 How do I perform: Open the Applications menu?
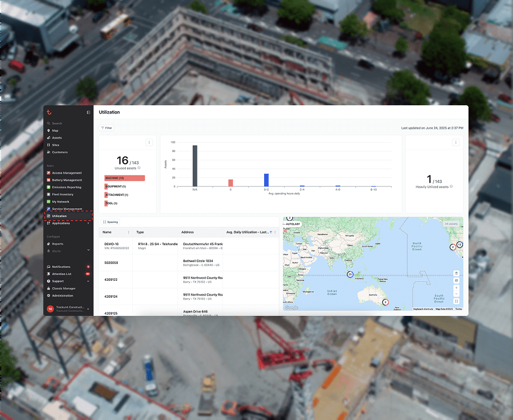pyautogui.click(x=61, y=223)
